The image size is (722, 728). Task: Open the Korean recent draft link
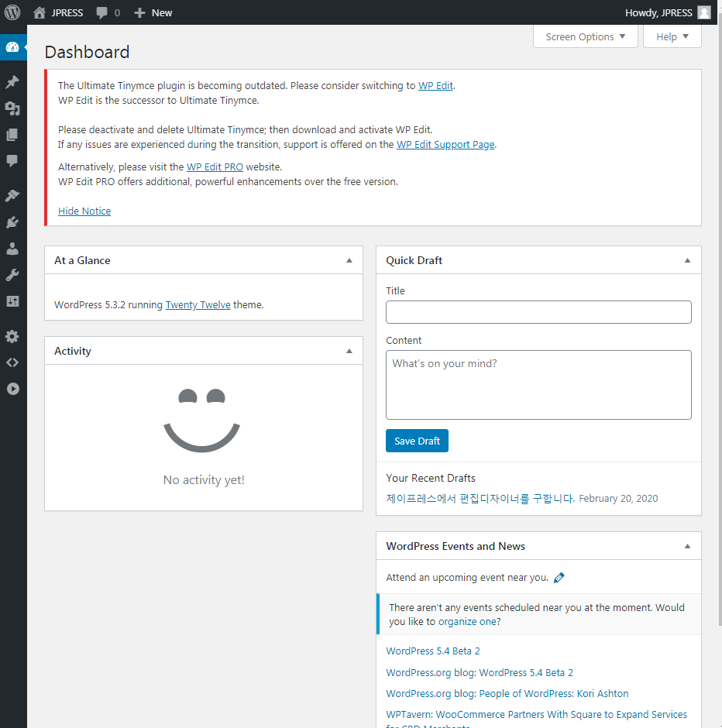point(480,498)
